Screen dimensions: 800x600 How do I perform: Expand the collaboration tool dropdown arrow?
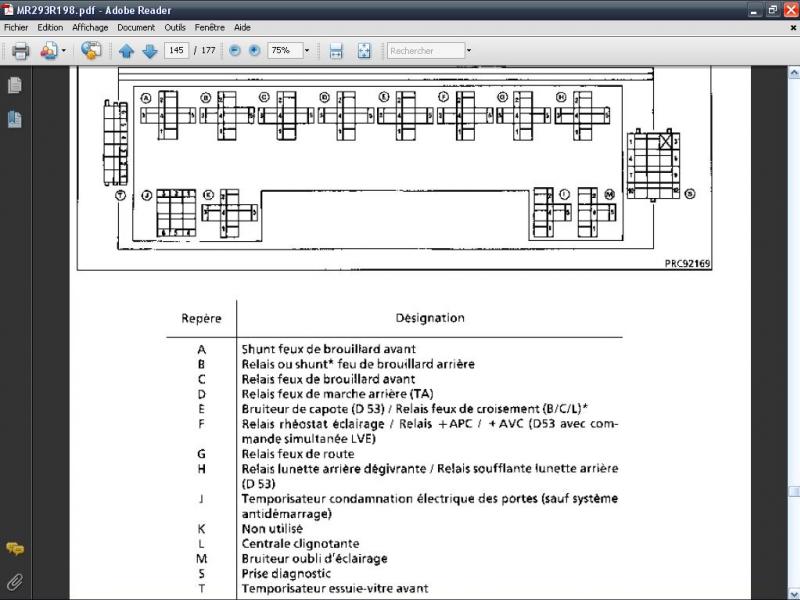click(64, 51)
